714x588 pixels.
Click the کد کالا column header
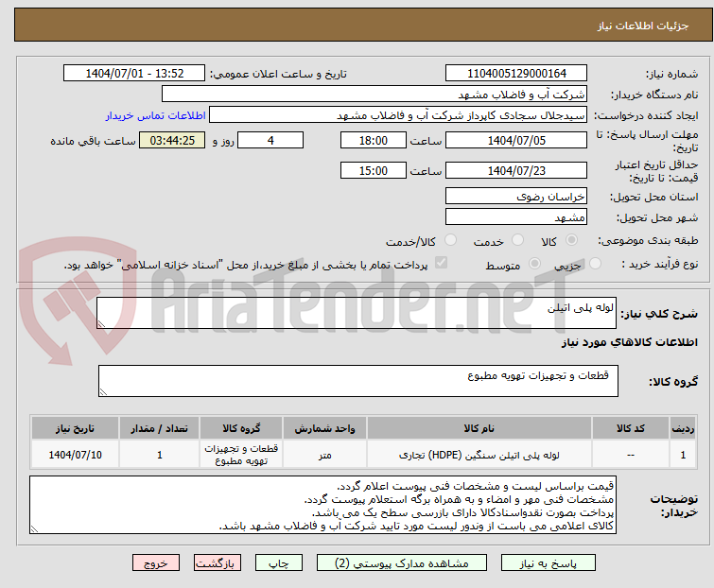click(630, 428)
